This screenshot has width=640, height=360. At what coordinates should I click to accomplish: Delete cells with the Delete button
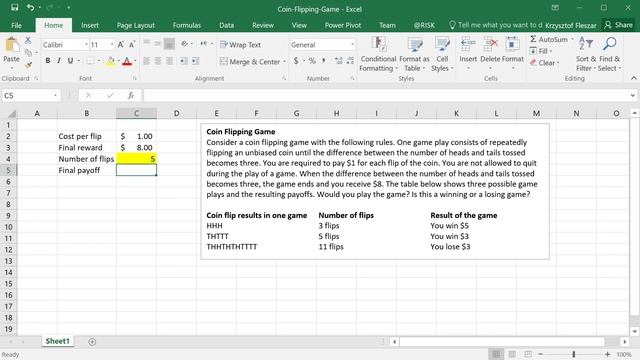point(490,54)
